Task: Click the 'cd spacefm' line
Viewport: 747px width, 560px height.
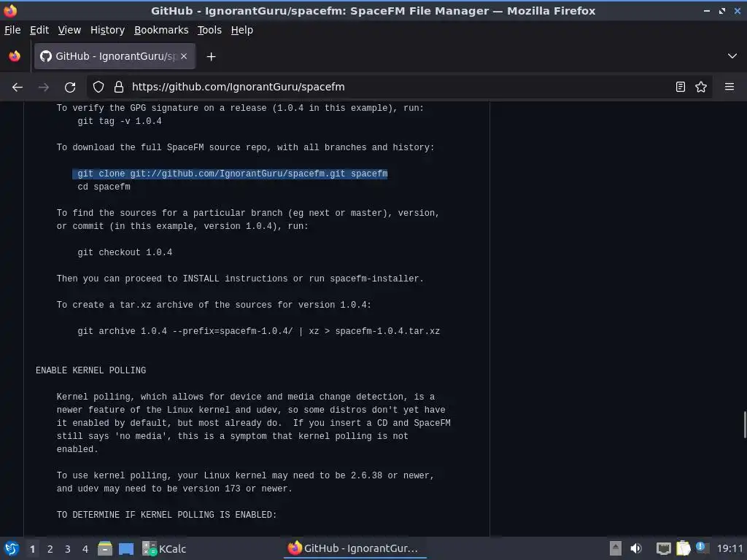Action: coord(104,187)
